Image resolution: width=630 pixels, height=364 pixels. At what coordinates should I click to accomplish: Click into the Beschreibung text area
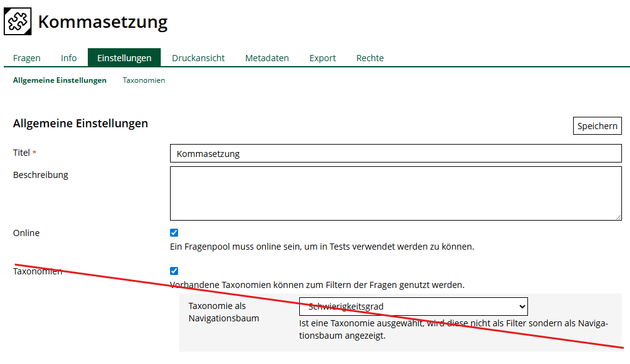coord(396,193)
